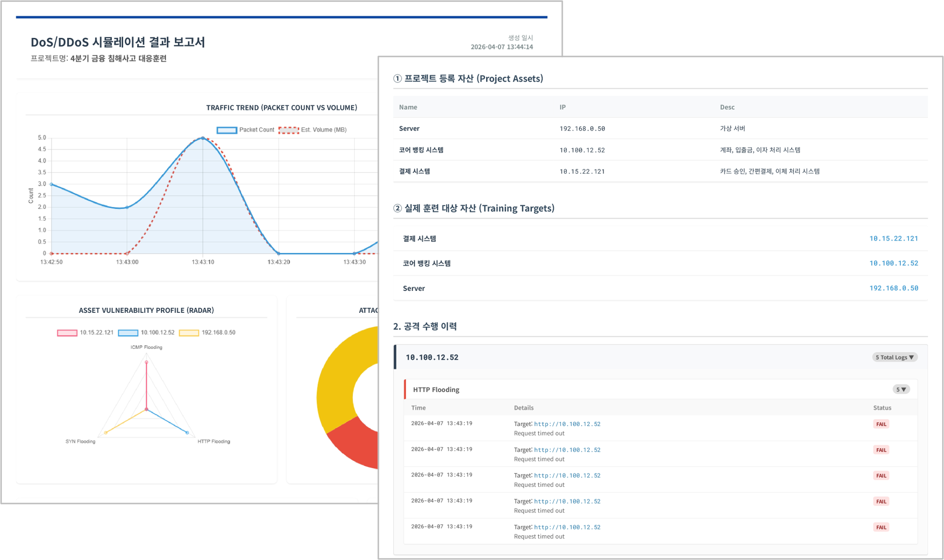The width and height of the screenshot is (944, 560).
Task: Click the yellow SYN Flooding radar point
Action: click(x=105, y=432)
